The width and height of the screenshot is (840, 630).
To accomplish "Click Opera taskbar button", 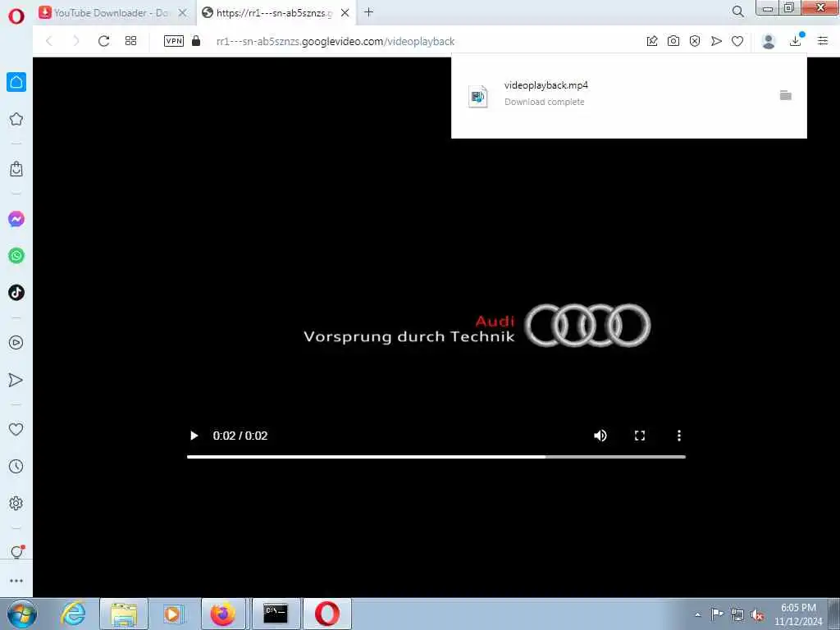I will 326,614.
